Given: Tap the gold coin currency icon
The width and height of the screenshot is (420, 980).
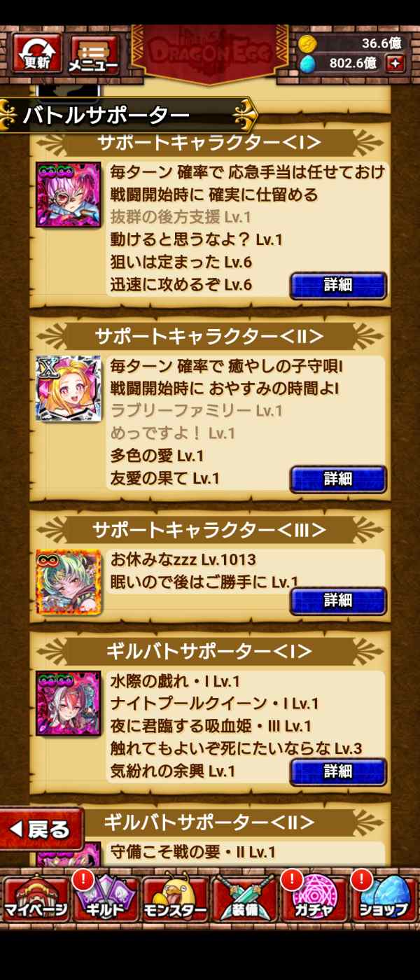Looking at the screenshot, I should click(x=307, y=43).
